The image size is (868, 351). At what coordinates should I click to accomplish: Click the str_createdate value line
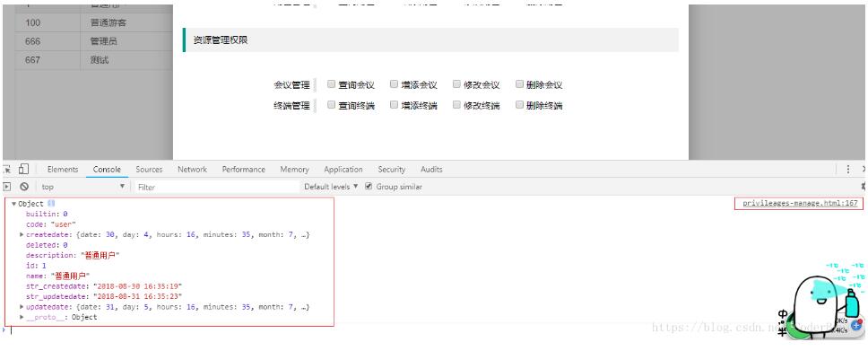104,286
